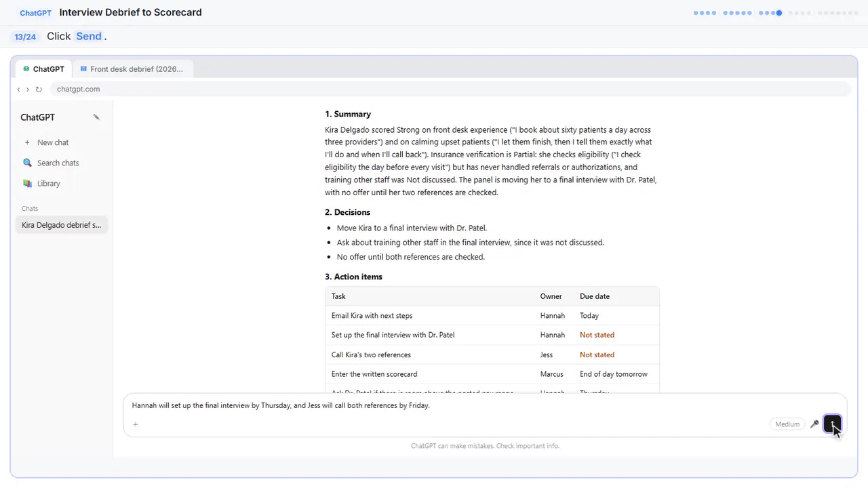Click the 'Owner' column header

tap(551, 296)
